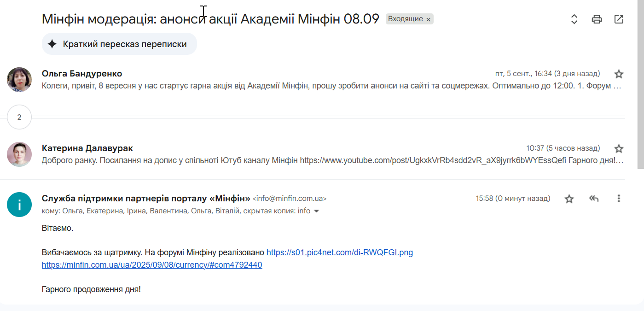Open Ольга Бандуренко's avatar

coord(19,80)
